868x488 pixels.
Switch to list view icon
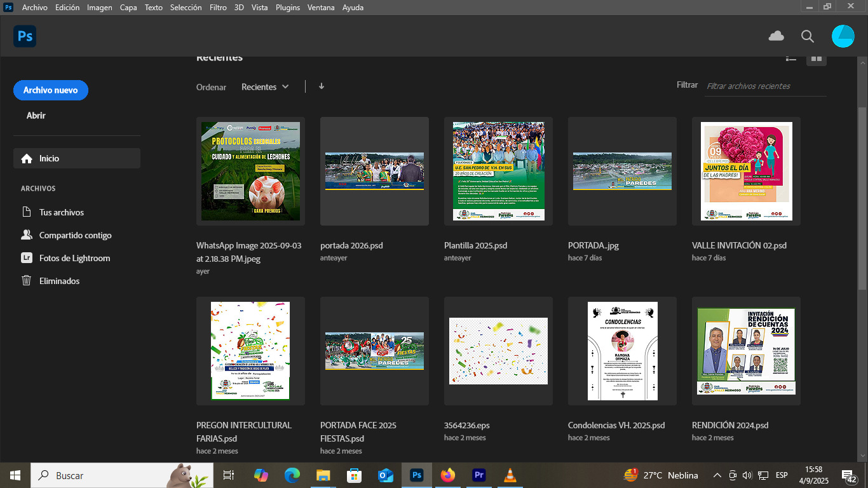(x=791, y=58)
